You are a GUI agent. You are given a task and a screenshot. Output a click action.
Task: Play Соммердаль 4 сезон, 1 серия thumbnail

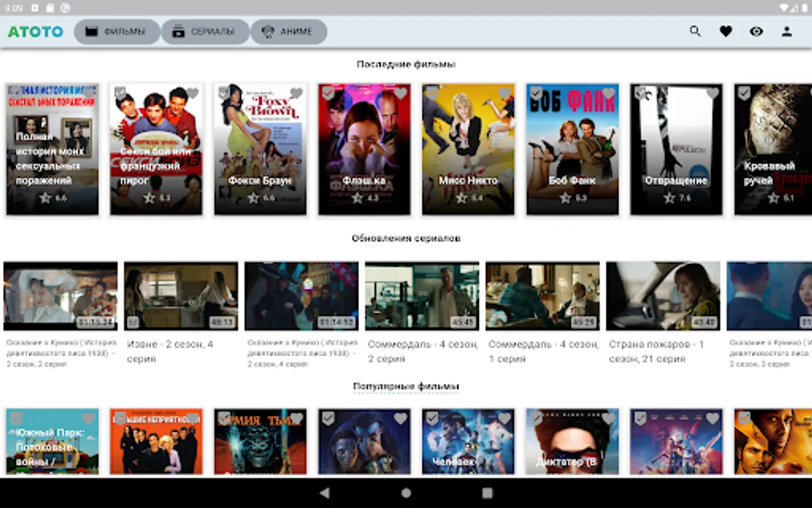542,296
